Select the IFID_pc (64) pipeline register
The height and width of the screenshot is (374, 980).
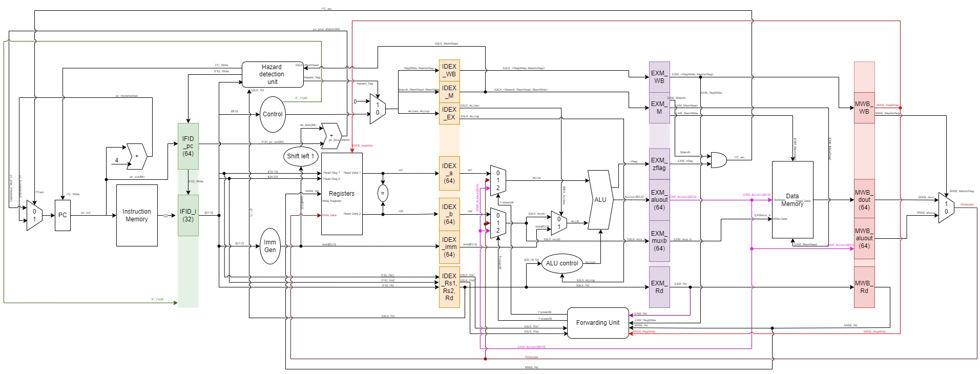(x=188, y=146)
